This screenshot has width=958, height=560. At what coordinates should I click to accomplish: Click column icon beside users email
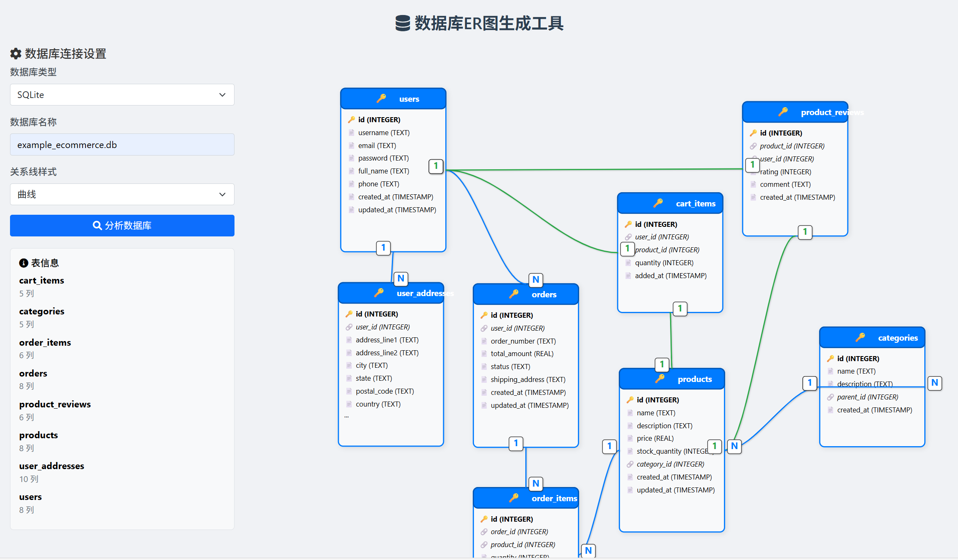click(x=351, y=146)
